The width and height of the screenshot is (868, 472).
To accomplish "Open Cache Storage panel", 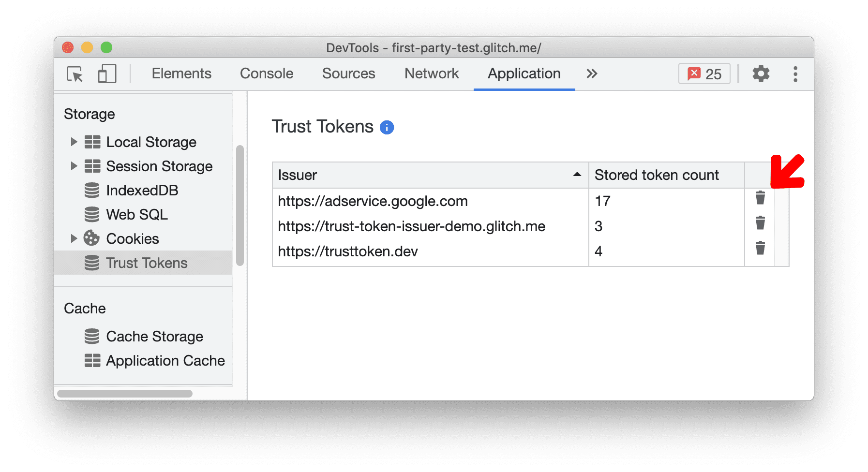I will click(154, 336).
